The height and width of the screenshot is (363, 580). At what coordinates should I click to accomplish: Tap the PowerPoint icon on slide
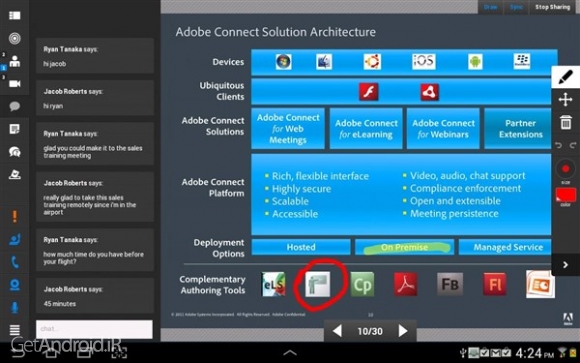click(x=540, y=284)
